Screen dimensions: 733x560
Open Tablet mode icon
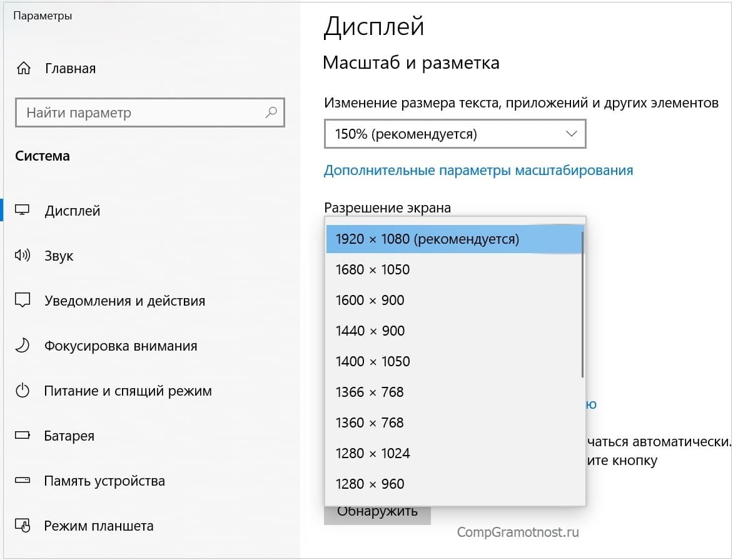click(23, 526)
